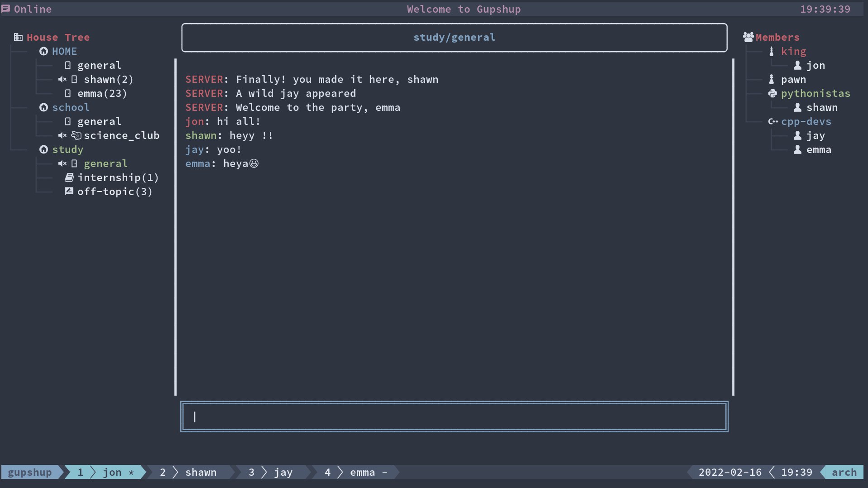Screen dimensions: 868x488
Task: Collapse the school house node
Action: pyautogui.click(x=43, y=107)
